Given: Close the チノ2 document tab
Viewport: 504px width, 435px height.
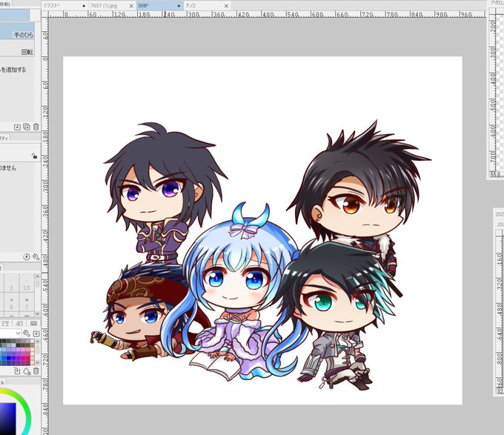Looking at the screenshot, I should click(x=226, y=6).
